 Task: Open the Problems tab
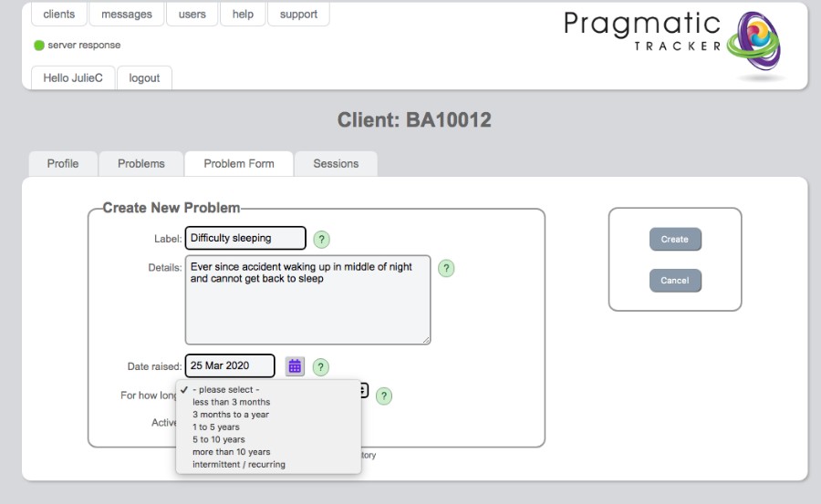tap(141, 164)
